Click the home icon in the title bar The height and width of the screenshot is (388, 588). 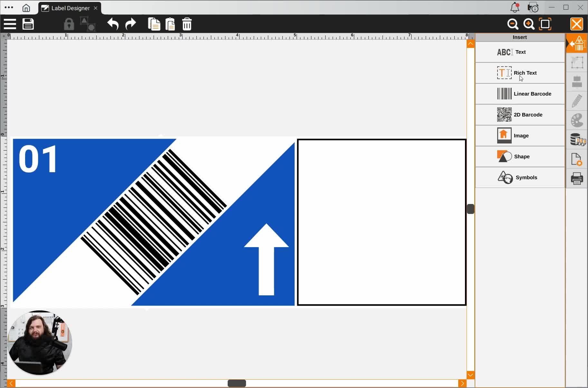click(26, 8)
